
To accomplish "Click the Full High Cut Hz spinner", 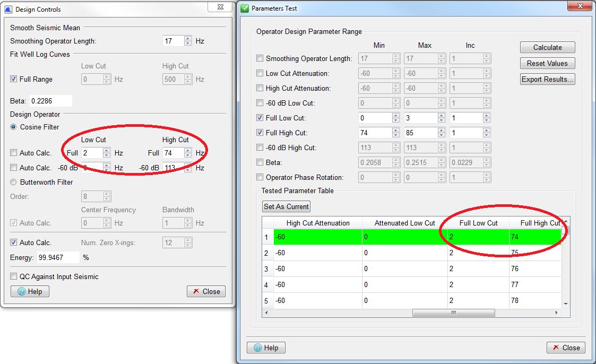I will pos(188,153).
